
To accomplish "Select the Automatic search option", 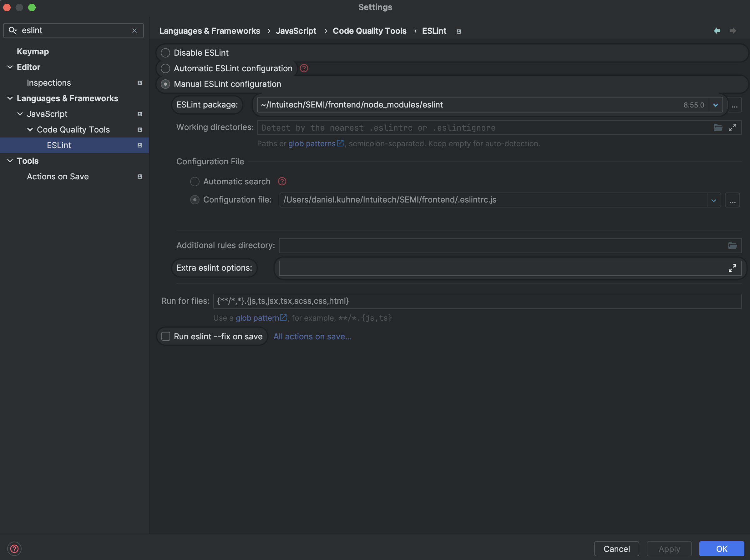I will click(195, 182).
